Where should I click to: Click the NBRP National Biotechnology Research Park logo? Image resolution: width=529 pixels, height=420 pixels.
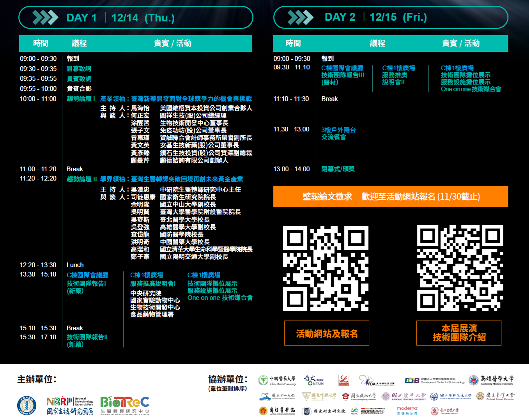(70, 406)
